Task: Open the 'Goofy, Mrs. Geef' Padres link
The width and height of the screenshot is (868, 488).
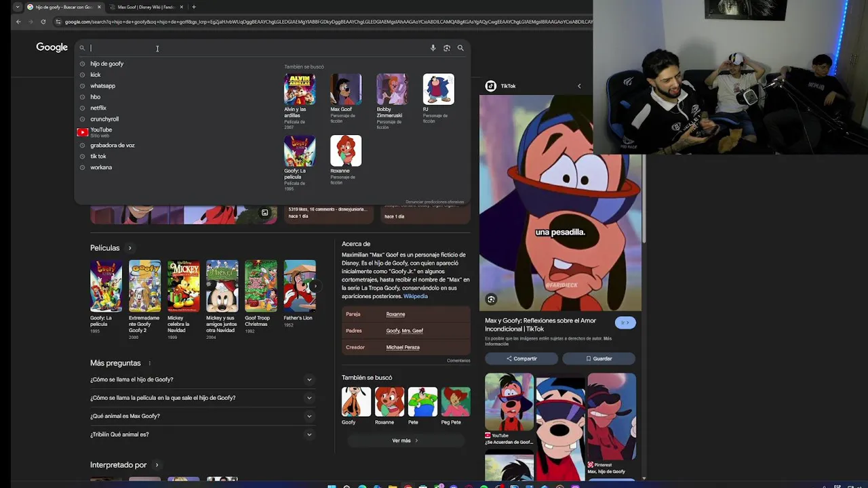Action: click(404, 331)
